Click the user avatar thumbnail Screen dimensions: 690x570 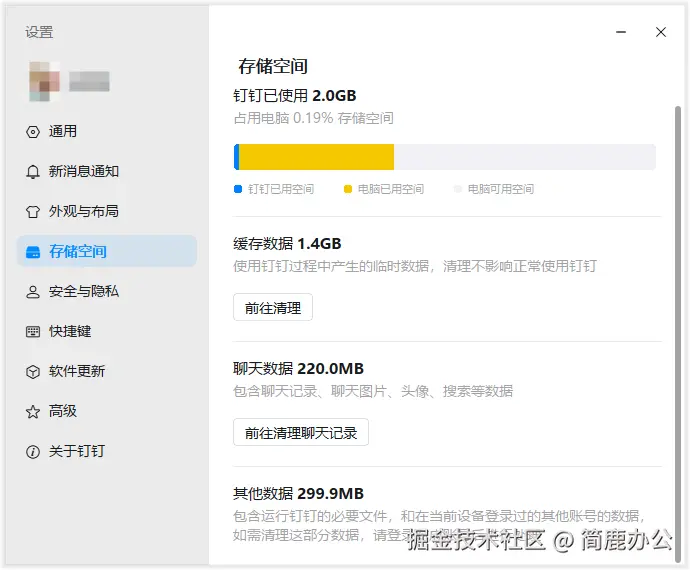43,82
